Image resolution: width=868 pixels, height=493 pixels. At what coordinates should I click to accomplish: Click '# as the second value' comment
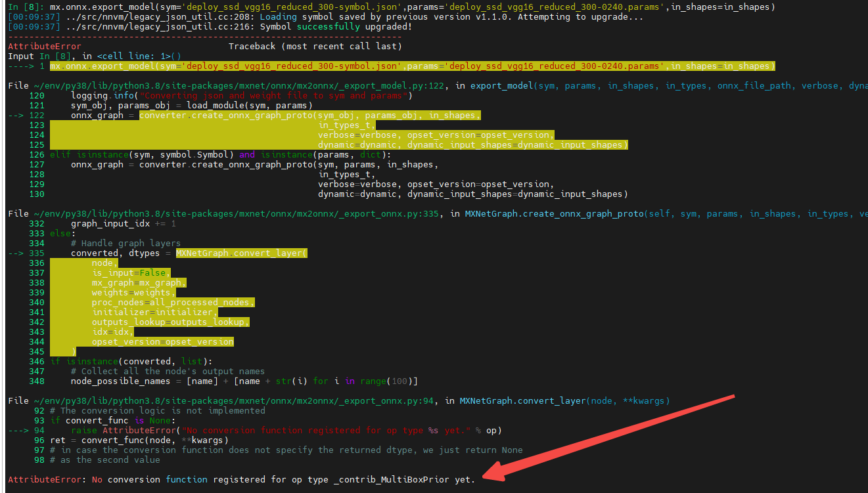pos(105,460)
